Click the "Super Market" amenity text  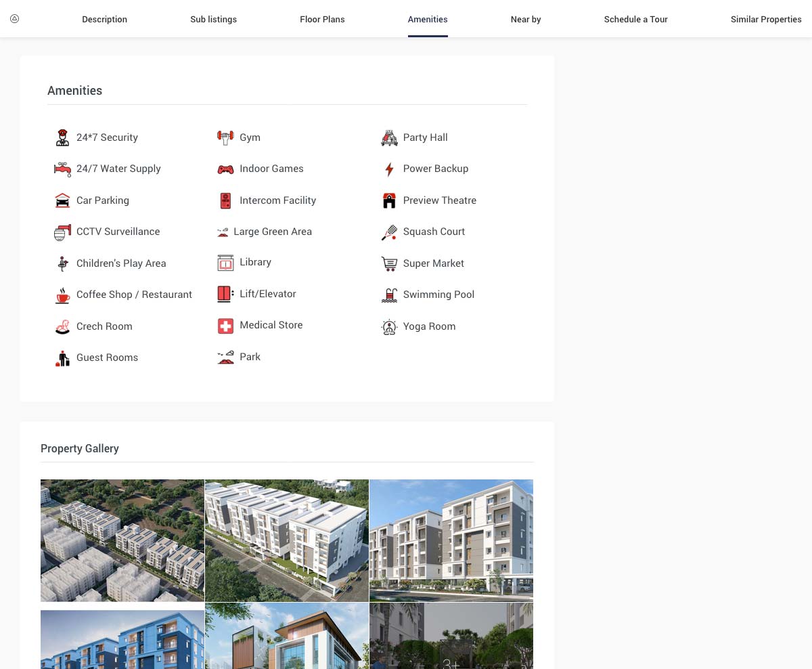point(434,263)
